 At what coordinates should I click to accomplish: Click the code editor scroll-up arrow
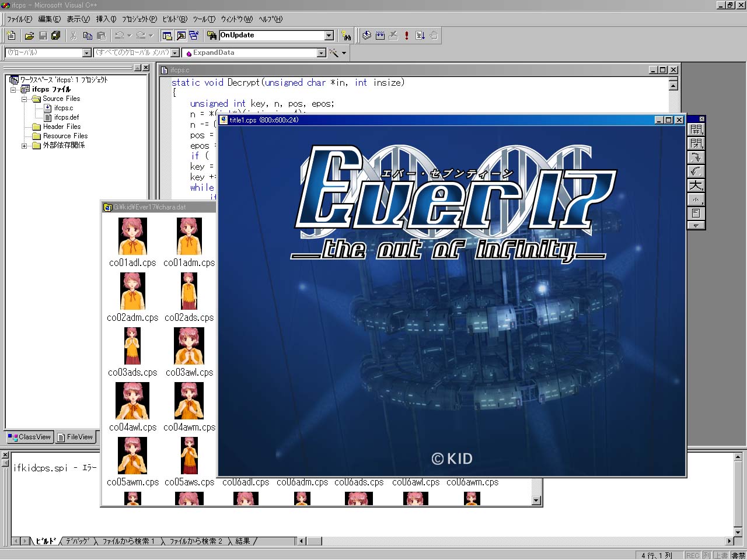coord(673,86)
